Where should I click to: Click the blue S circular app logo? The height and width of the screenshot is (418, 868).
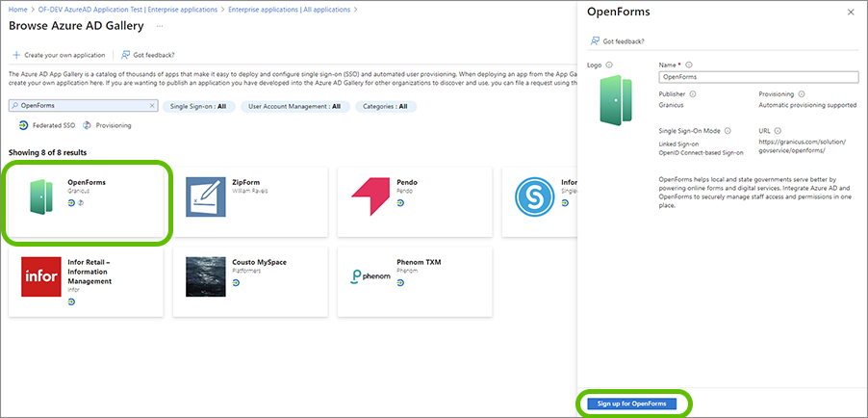point(535,196)
